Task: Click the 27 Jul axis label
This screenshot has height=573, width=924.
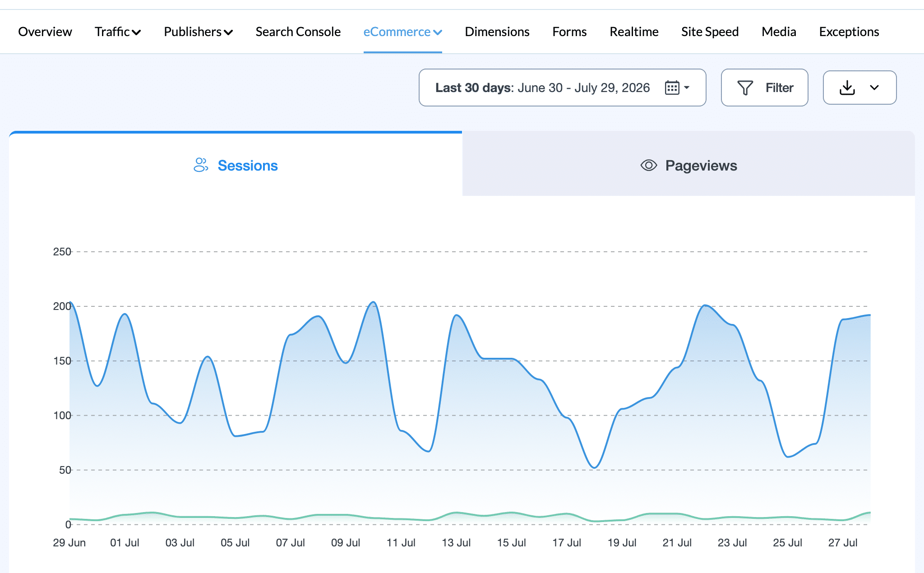Action: pyautogui.click(x=843, y=543)
